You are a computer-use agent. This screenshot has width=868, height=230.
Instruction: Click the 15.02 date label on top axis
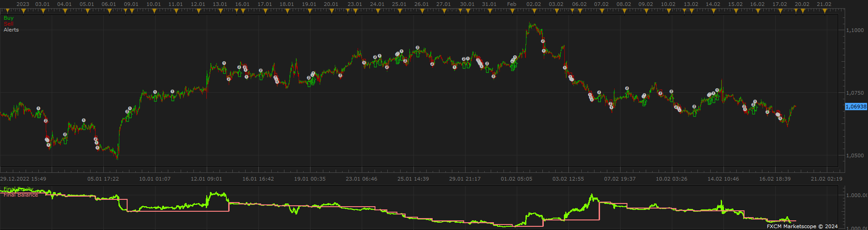pyautogui.click(x=735, y=4)
